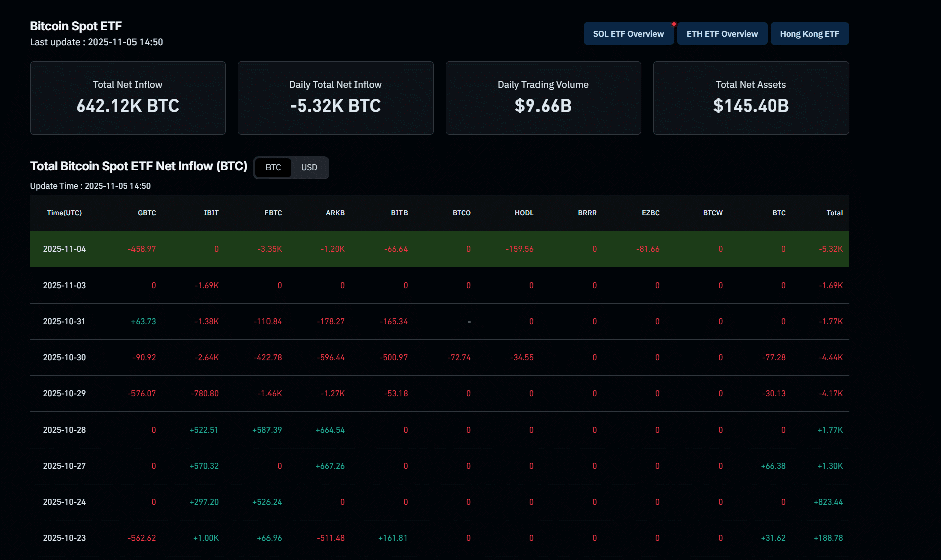Open the ETH ETF Overview page
941x560 pixels.
[722, 34]
